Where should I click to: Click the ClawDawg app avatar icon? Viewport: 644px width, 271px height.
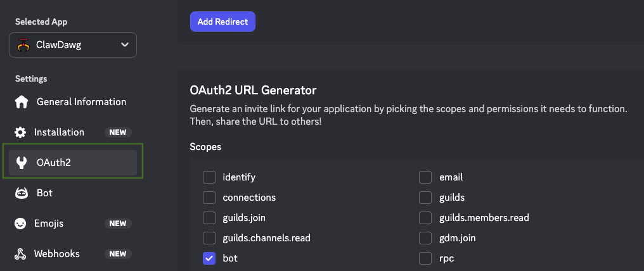[24, 45]
